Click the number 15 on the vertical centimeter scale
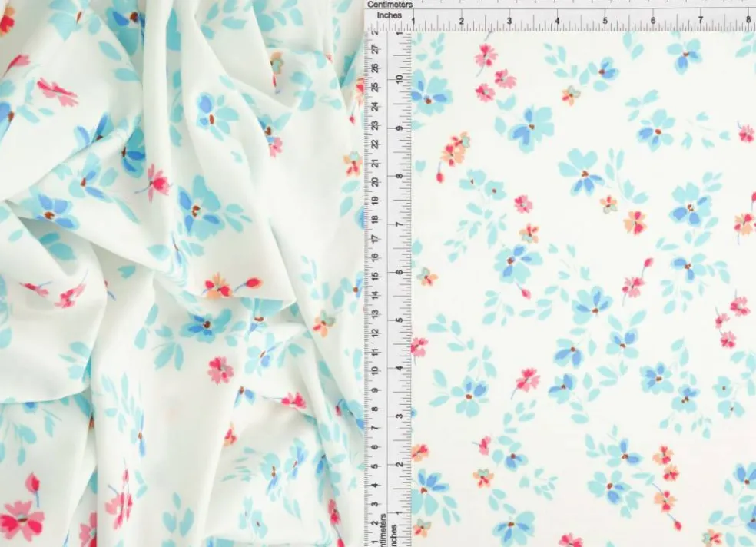This screenshot has width=756, height=547. [x=375, y=276]
